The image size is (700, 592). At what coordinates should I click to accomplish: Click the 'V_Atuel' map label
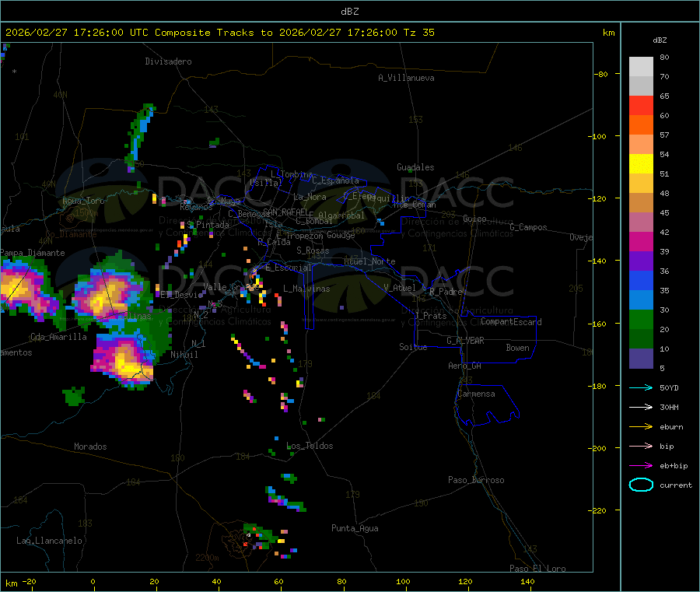(x=400, y=288)
